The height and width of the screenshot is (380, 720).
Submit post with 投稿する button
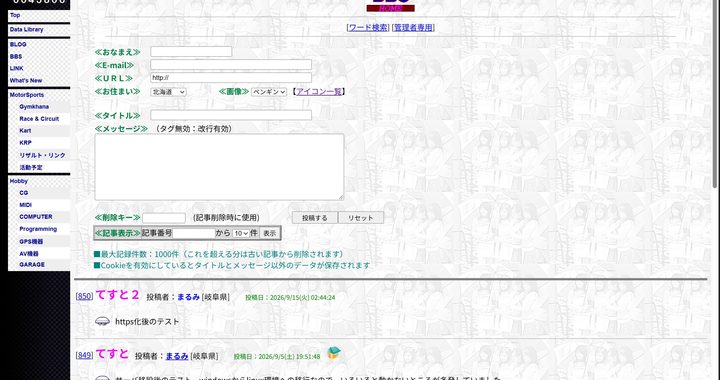315,218
